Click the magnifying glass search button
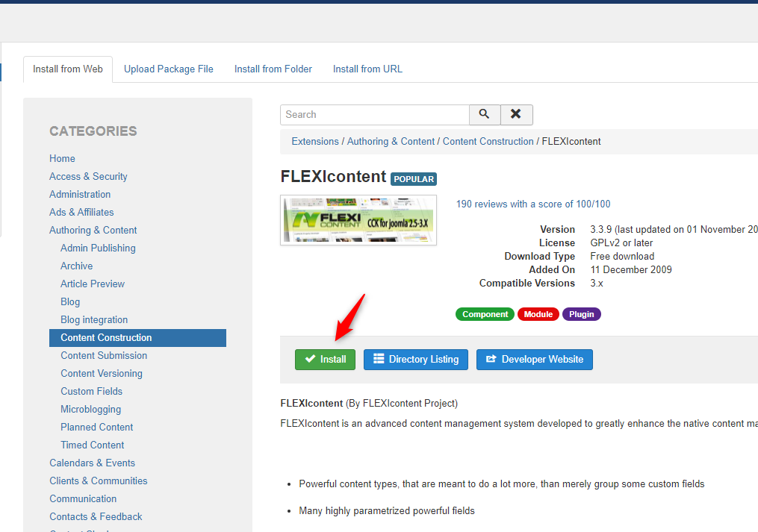The width and height of the screenshot is (758, 532). click(485, 114)
